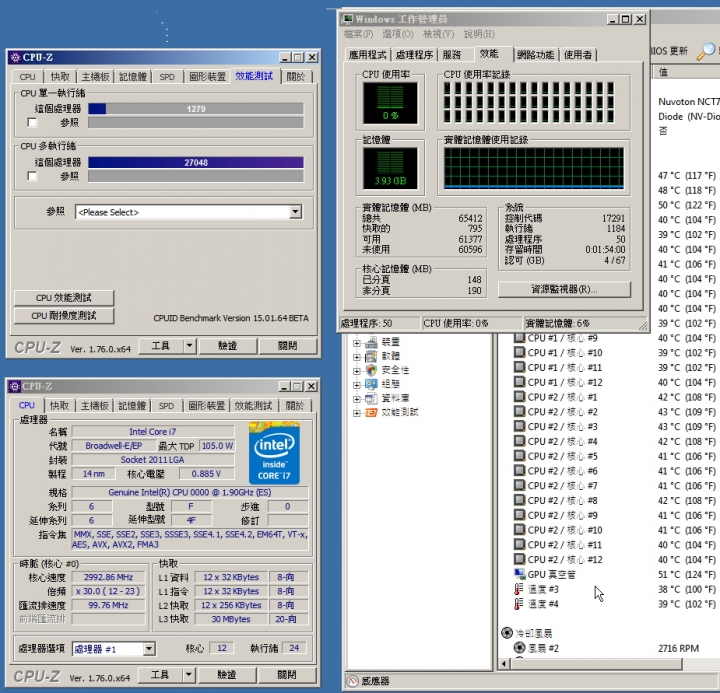The image size is (720, 693).
Task: Switch to 應用程式 tab in Task Manager
Action: tap(367, 55)
